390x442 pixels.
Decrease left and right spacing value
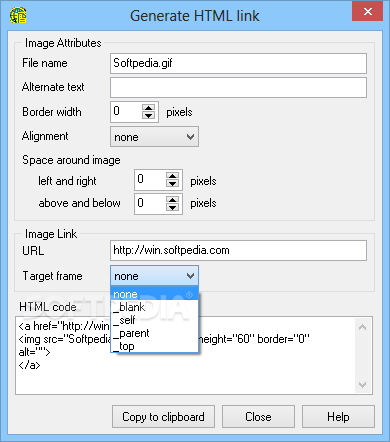click(x=172, y=184)
